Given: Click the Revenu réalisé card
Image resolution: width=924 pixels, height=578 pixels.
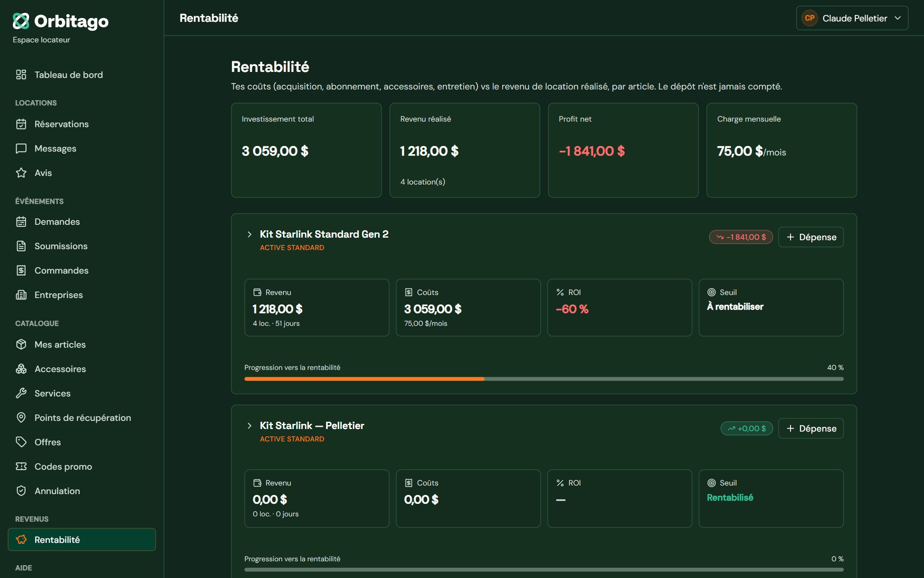Looking at the screenshot, I should click(465, 150).
